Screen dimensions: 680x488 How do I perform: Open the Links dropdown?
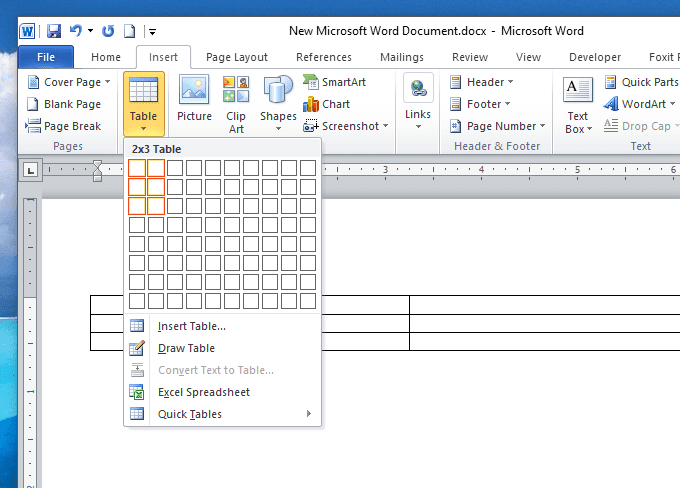click(x=418, y=102)
